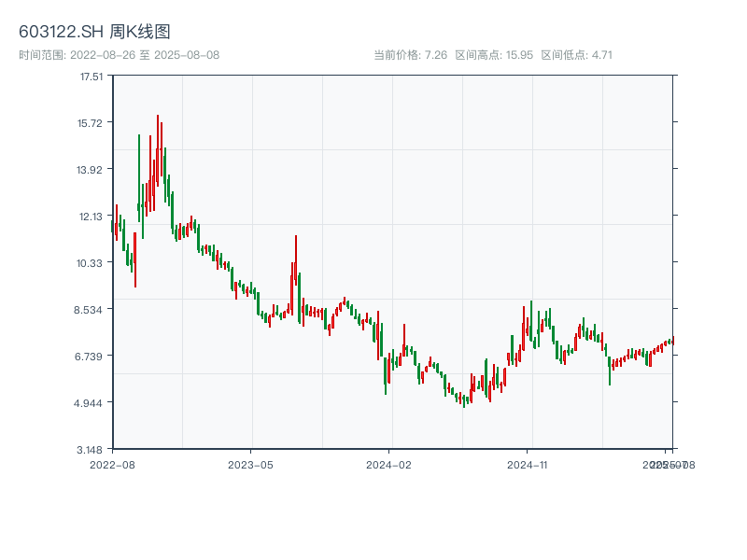
Task: Click the y-axis value 13.92
Action: [x=90, y=170]
